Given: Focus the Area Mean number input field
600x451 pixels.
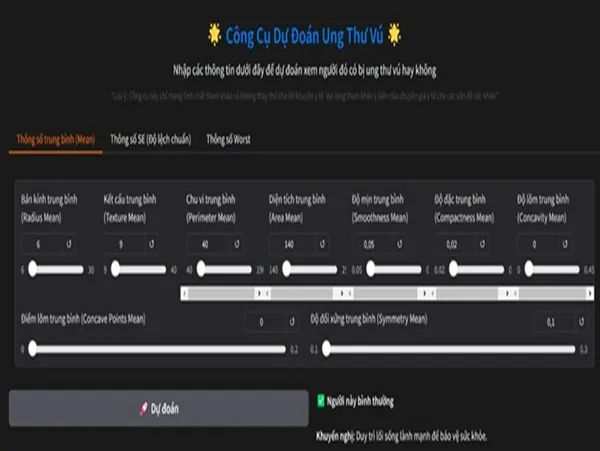Looking at the screenshot, I should pos(293,244).
